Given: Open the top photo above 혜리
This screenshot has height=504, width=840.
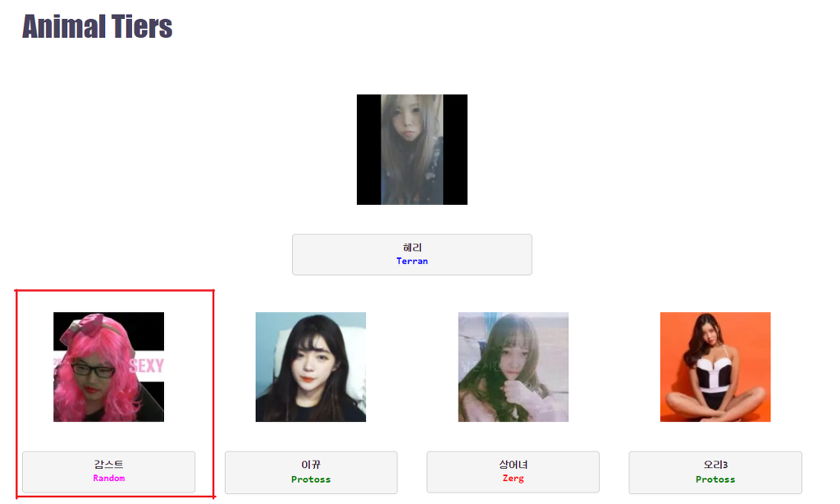Looking at the screenshot, I should (x=412, y=150).
